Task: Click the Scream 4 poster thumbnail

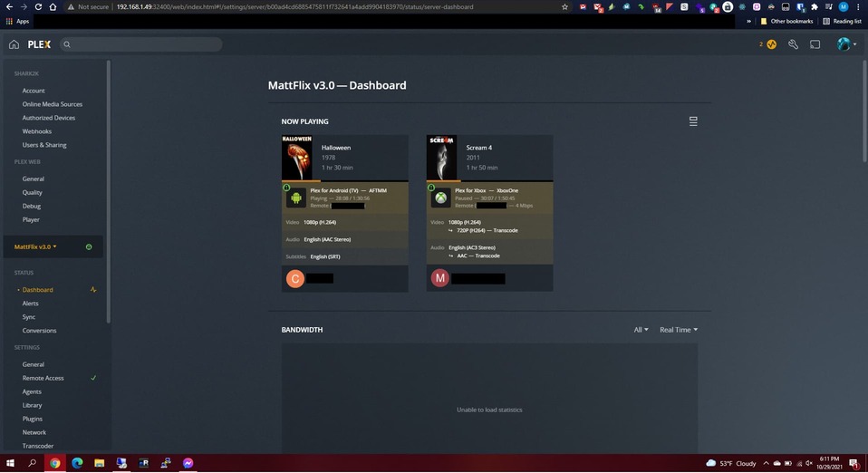Action: pyautogui.click(x=442, y=158)
